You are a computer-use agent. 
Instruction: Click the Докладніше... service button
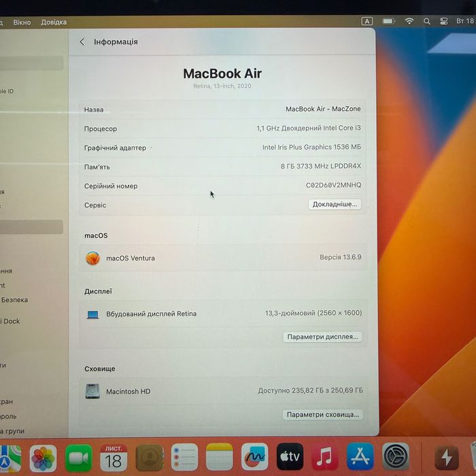[x=335, y=204]
